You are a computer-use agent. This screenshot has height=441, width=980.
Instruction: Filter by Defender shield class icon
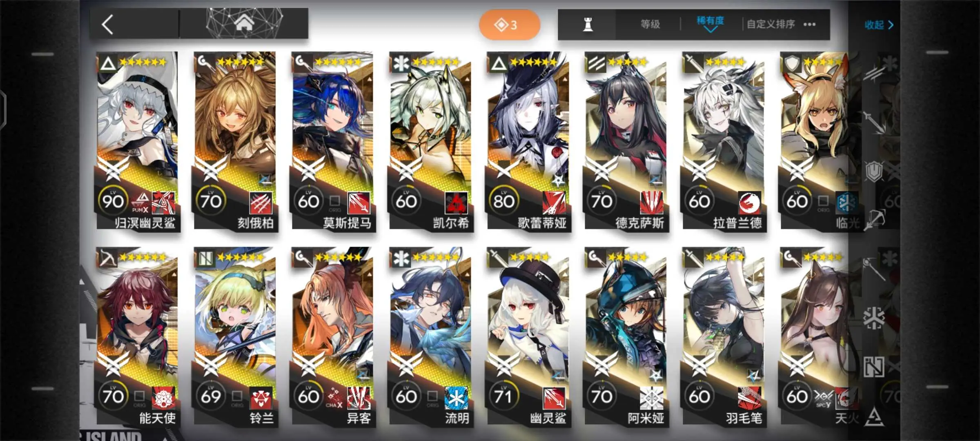(x=874, y=171)
